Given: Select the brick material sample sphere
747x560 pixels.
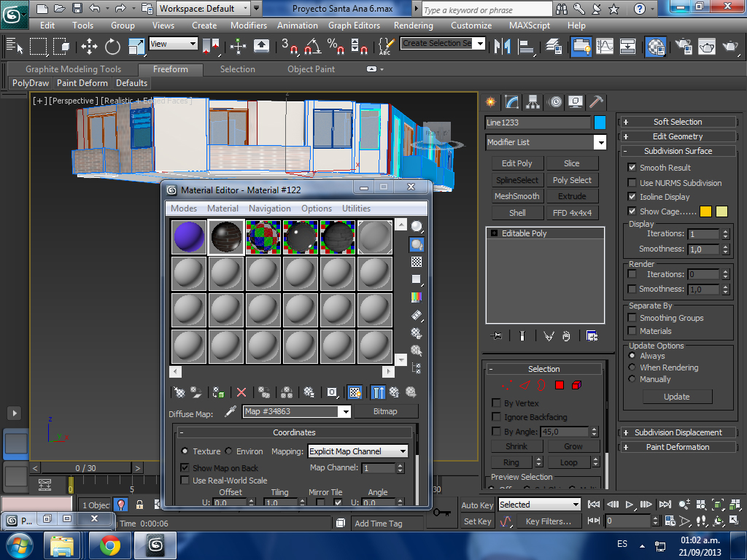Looking at the screenshot, I should click(x=226, y=237).
